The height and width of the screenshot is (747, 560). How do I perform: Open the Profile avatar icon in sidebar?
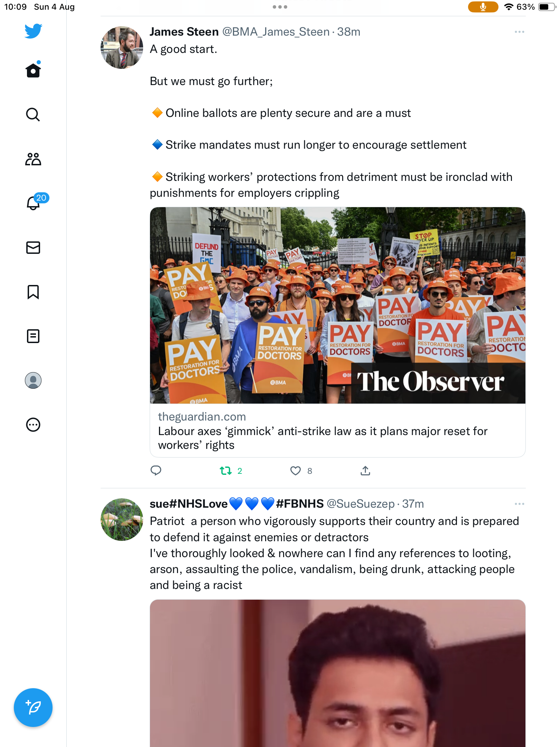coord(33,380)
